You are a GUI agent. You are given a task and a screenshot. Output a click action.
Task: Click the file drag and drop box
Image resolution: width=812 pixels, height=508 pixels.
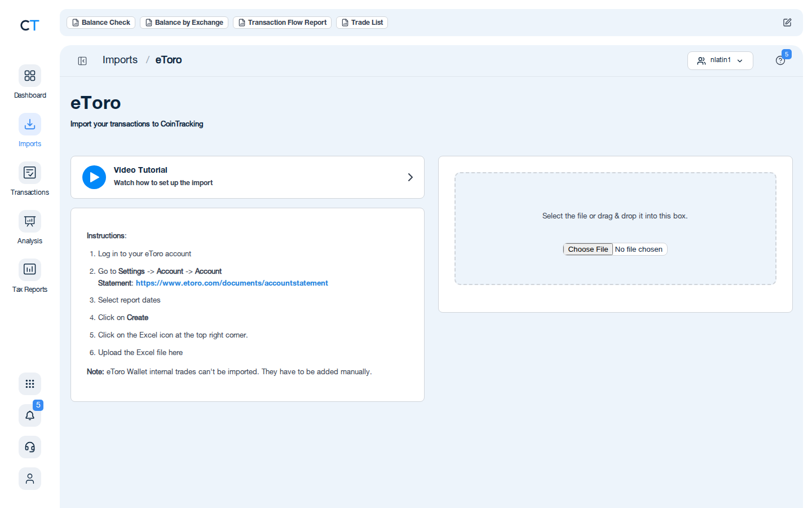(615, 229)
